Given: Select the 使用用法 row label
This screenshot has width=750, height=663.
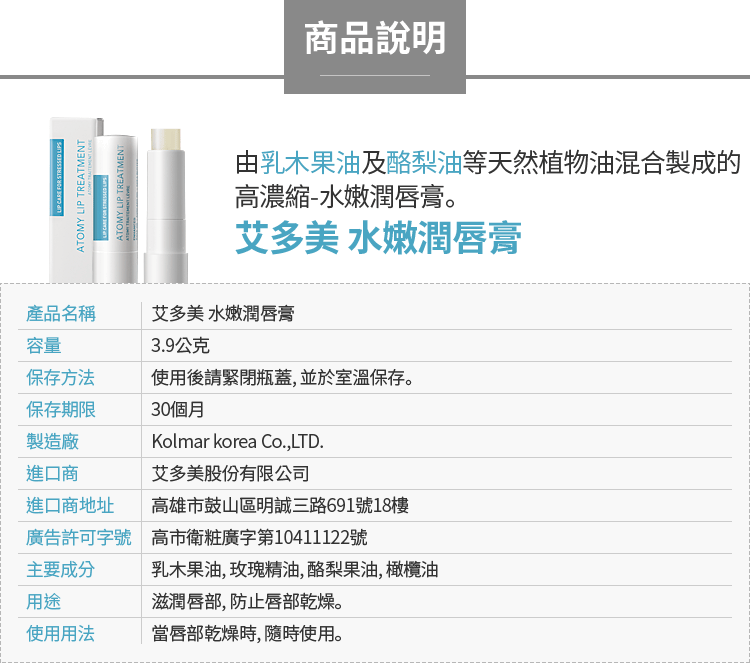Looking at the screenshot, I should [61, 634].
